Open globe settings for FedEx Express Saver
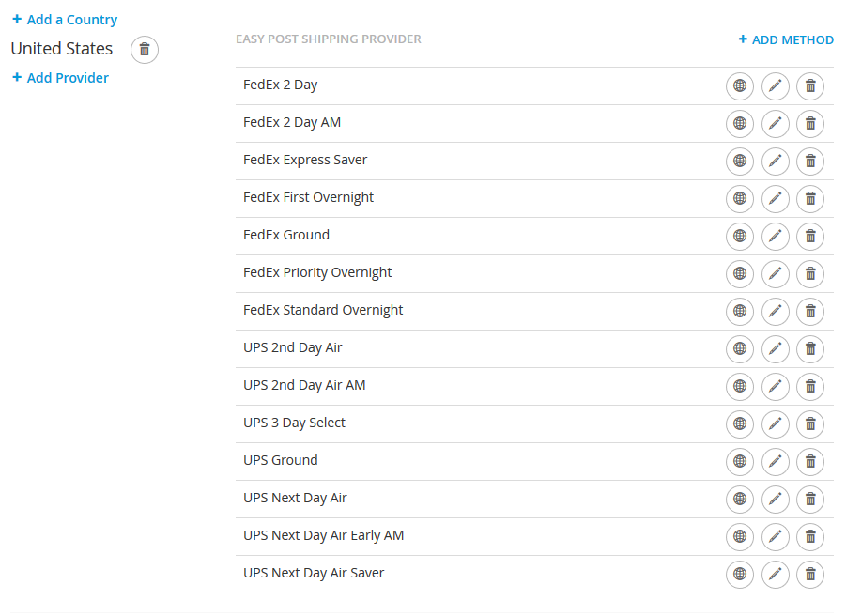 [740, 161]
